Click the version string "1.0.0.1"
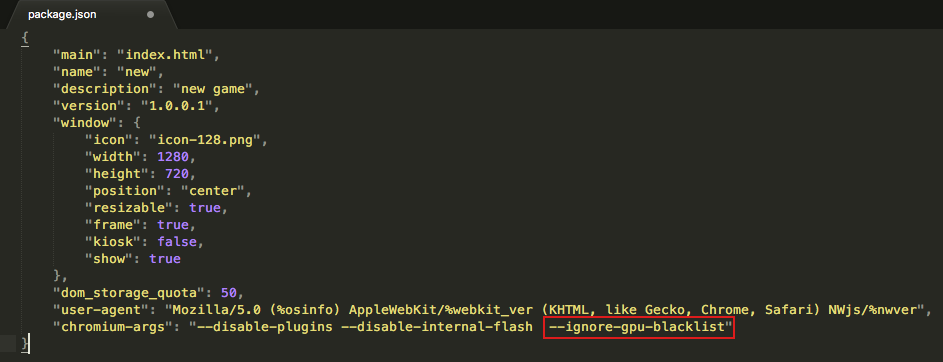The image size is (943, 362). pyautogui.click(x=180, y=106)
